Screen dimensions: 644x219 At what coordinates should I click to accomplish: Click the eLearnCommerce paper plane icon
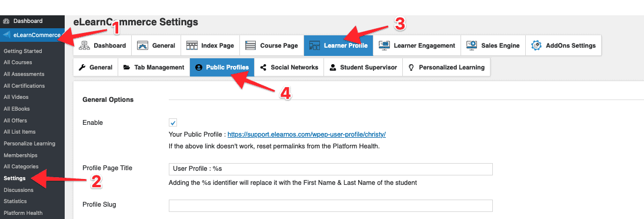pyautogui.click(x=6, y=35)
